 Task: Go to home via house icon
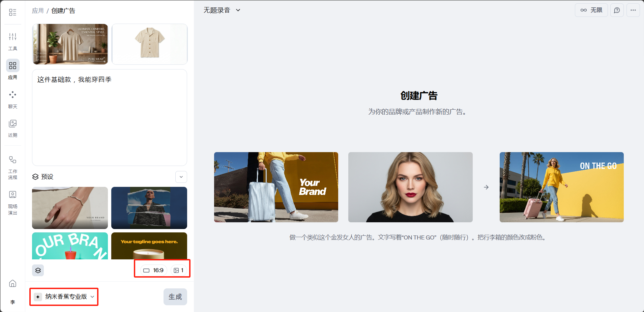point(12,283)
